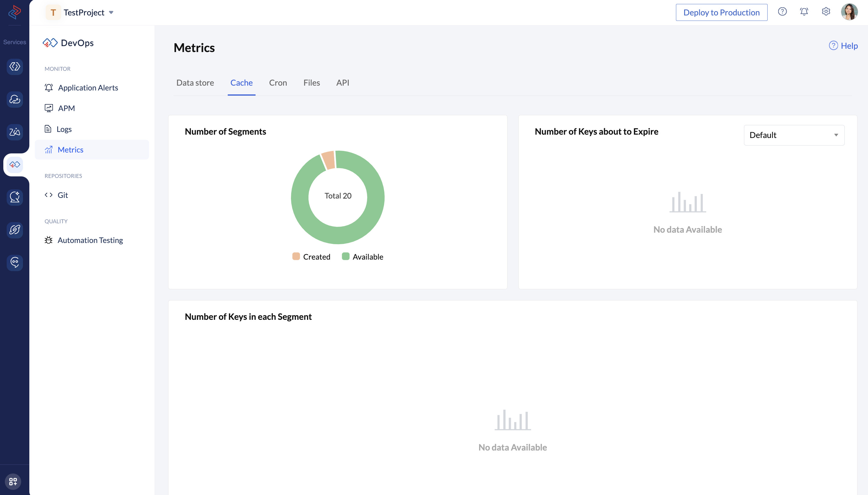Viewport: 868px width, 495px height.
Task: Open the Serverless service icon in sidebar
Action: 15,67
